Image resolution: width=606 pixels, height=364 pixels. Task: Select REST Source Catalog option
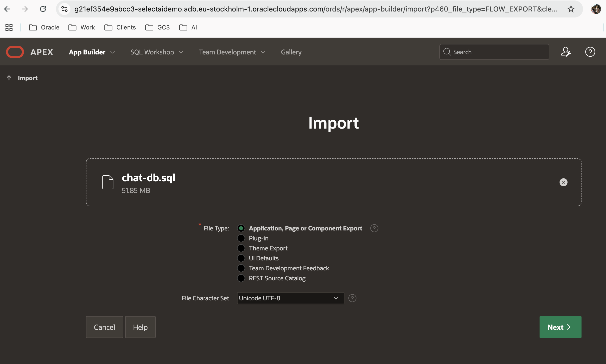[x=241, y=278]
